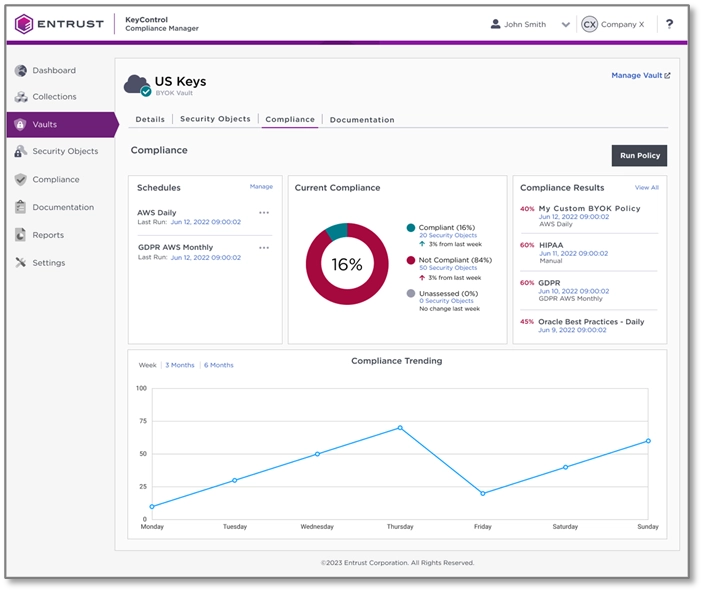
Task: Click the help question mark icon
Action: [x=669, y=24]
